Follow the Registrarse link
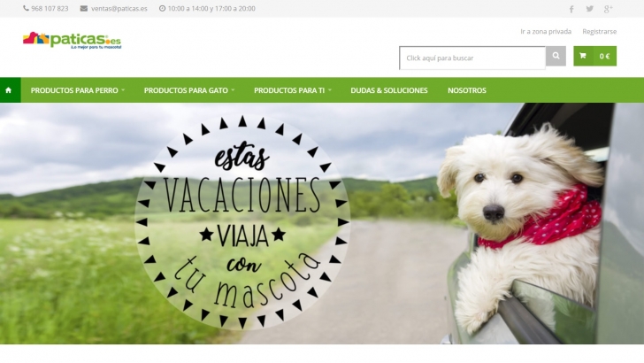The width and height of the screenshot is (644, 363). (x=599, y=32)
